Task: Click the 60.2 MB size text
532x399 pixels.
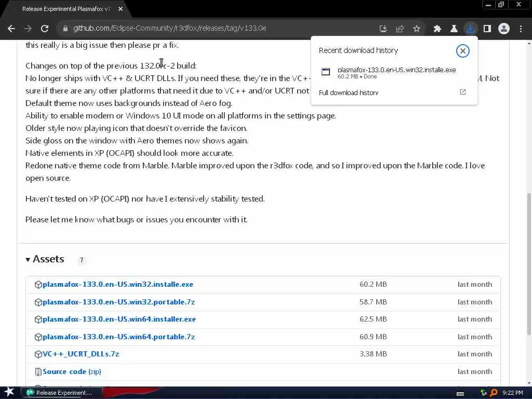Action: pos(373,284)
